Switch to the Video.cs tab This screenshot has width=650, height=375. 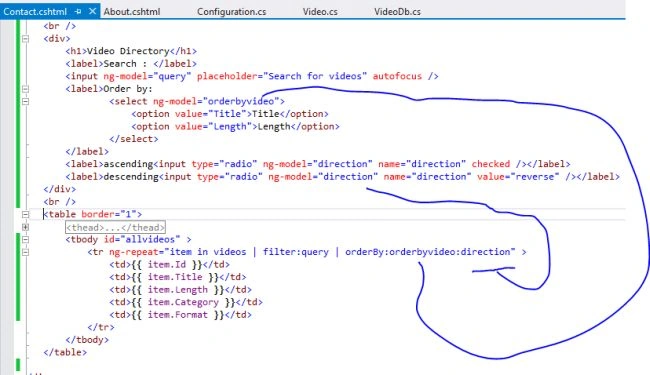(320, 12)
